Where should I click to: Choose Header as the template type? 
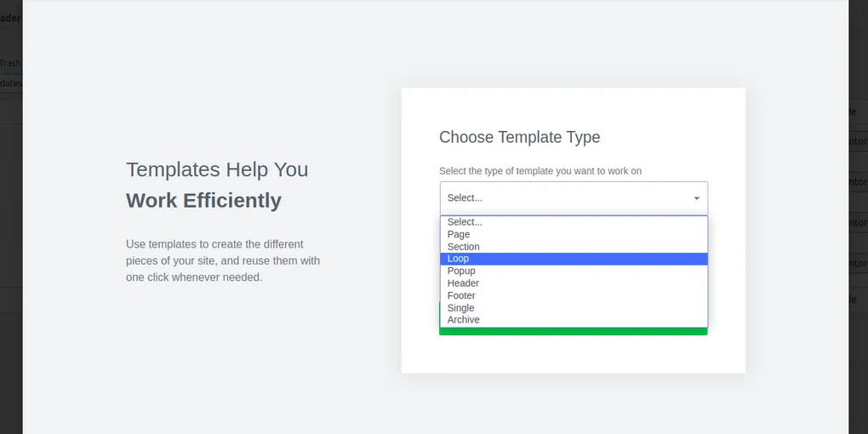point(574,283)
